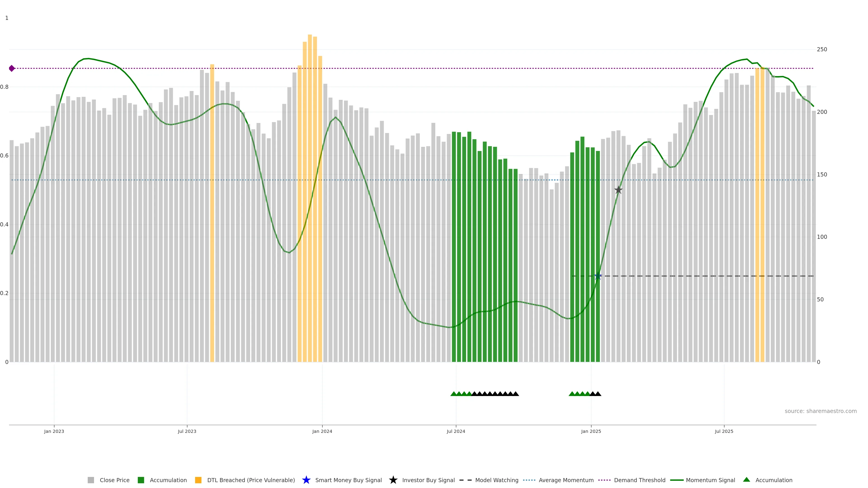Click the blue star marker on the chart

[x=598, y=276]
